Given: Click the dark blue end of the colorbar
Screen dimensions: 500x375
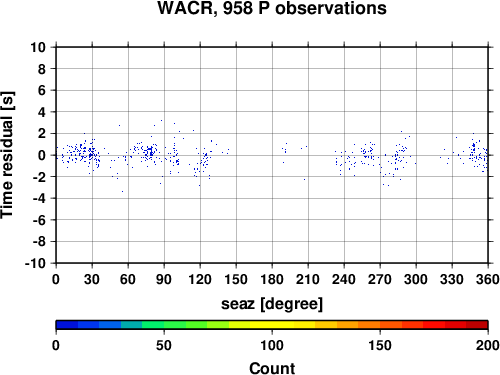Looking at the screenshot, I should point(67,325).
